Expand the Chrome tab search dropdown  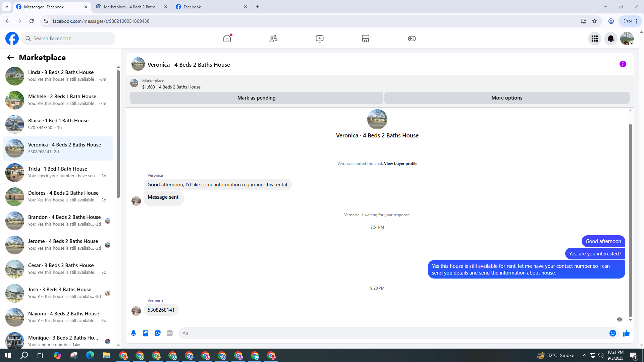click(x=7, y=7)
